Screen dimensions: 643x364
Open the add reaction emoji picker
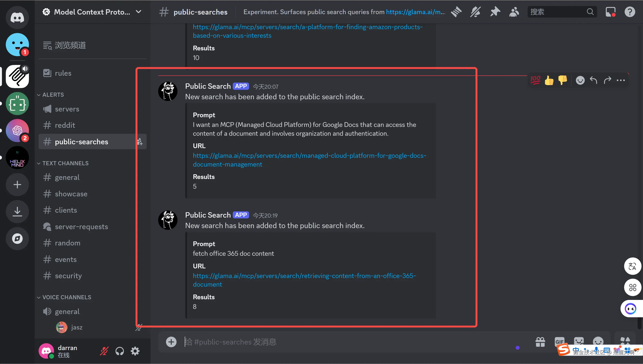point(580,80)
